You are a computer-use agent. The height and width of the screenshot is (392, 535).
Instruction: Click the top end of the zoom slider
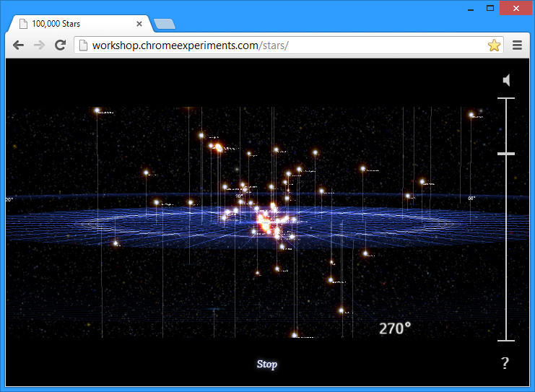click(506, 99)
